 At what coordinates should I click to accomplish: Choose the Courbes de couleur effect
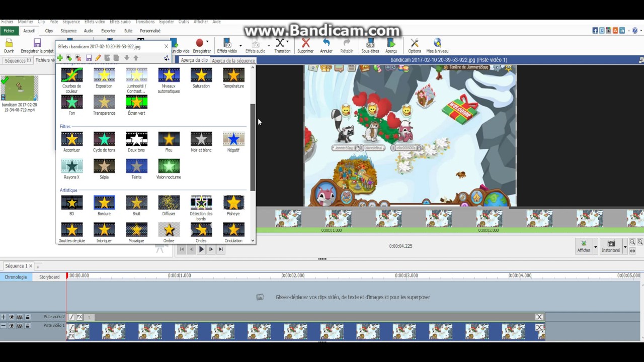(72, 81)
